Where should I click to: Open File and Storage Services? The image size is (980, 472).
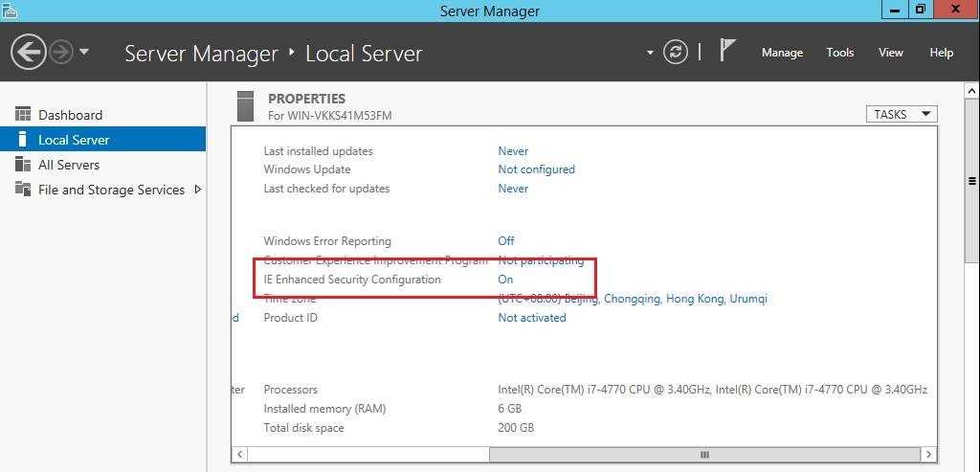pyautogui.click(x=111, y=190)
